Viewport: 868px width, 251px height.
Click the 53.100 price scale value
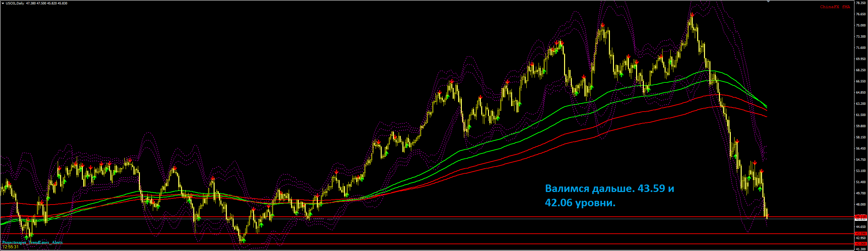861,171
